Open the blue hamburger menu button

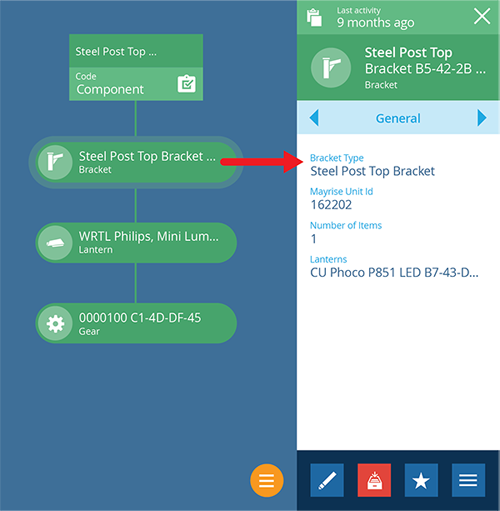[468, 480]
